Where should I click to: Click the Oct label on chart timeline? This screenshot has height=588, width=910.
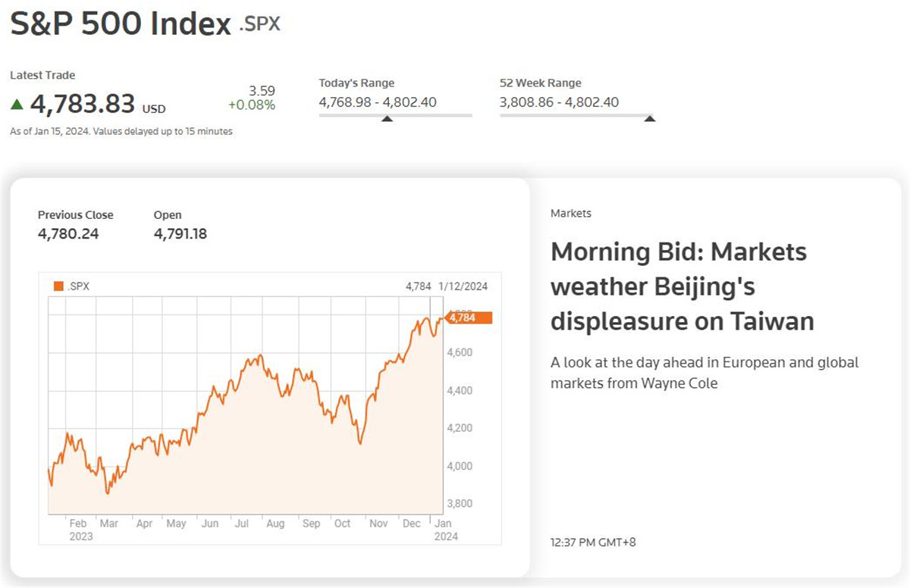(343, 524)
